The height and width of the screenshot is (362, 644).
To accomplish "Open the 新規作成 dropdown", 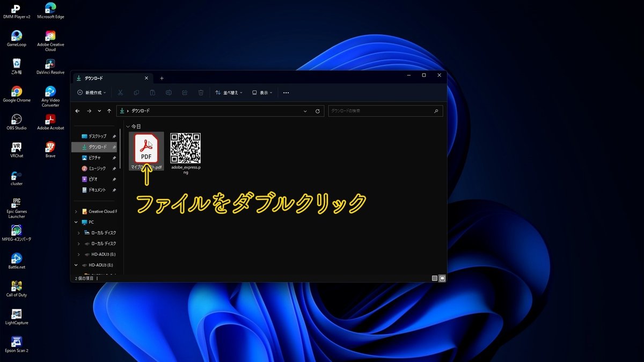I will point(92,93).
